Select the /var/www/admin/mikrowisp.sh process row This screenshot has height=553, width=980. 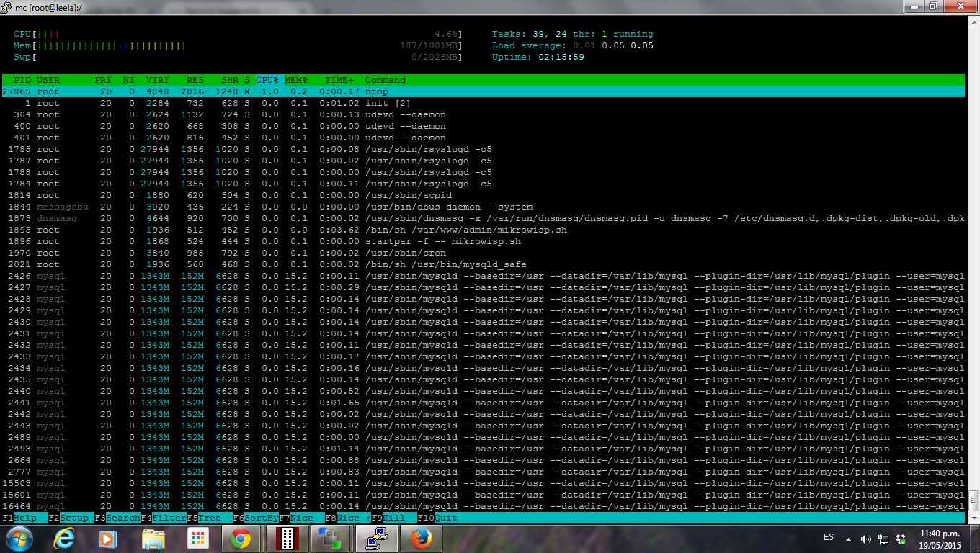[x=484, y=230]
